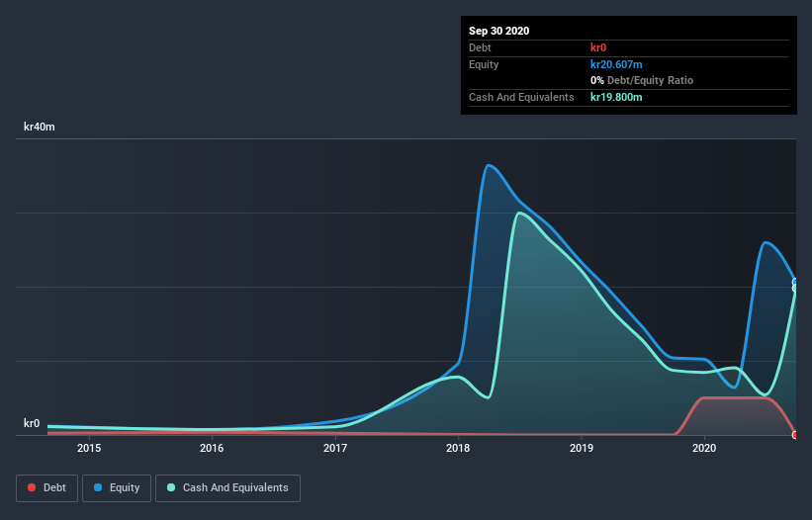This screenshot has height=520, width=812.
Task: Click the red kr0 debt value
Action: tap(598, 47)
